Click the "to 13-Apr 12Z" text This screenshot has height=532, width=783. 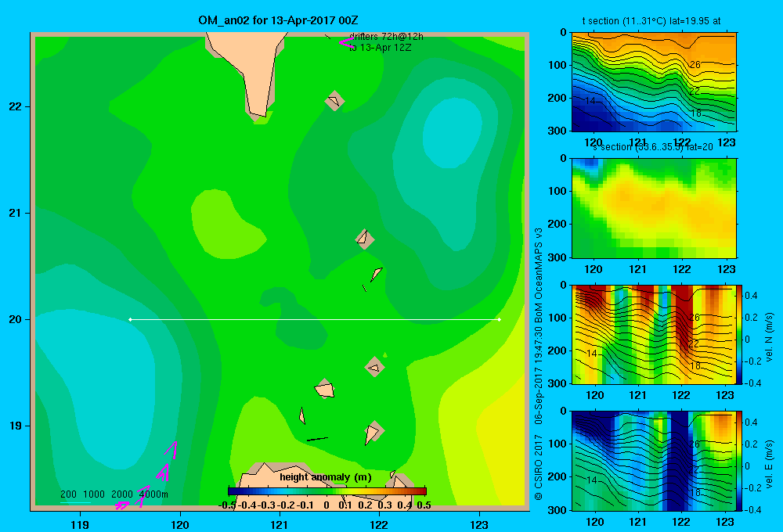coord(380,48)
